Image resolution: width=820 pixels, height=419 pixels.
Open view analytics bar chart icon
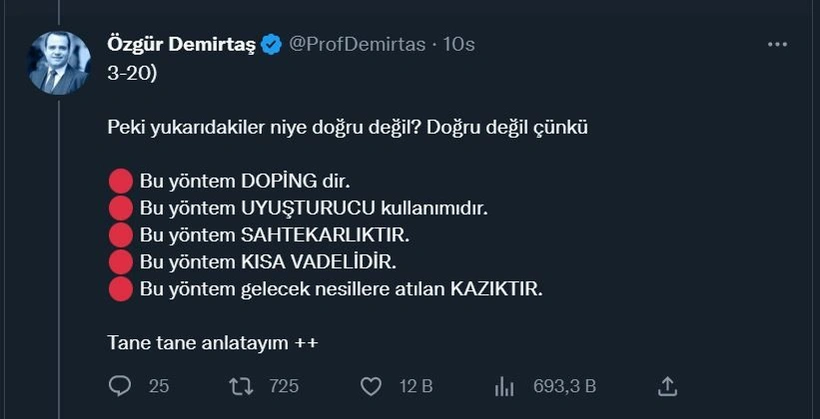coord(505,386)
